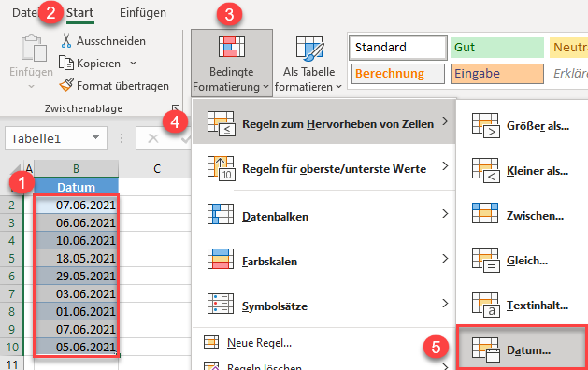Apply the Berechnung cell style
This screenshot has width=588, height=370.
[x=398, y=74]
